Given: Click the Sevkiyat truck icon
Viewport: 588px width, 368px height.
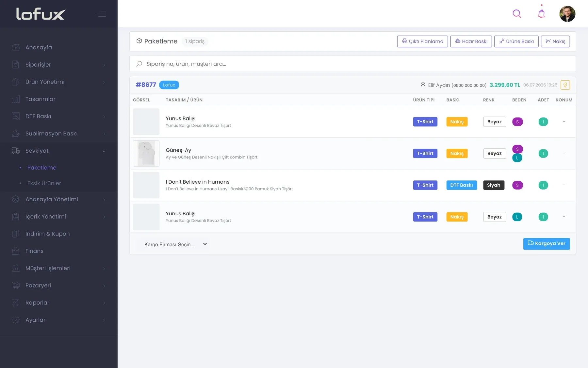Looking at the screenshot, I should 16,151.
